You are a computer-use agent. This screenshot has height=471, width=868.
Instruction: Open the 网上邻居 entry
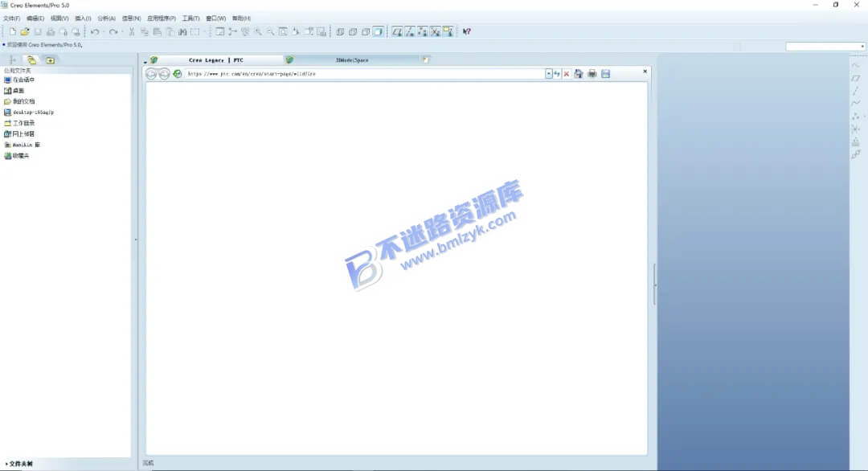19,134
